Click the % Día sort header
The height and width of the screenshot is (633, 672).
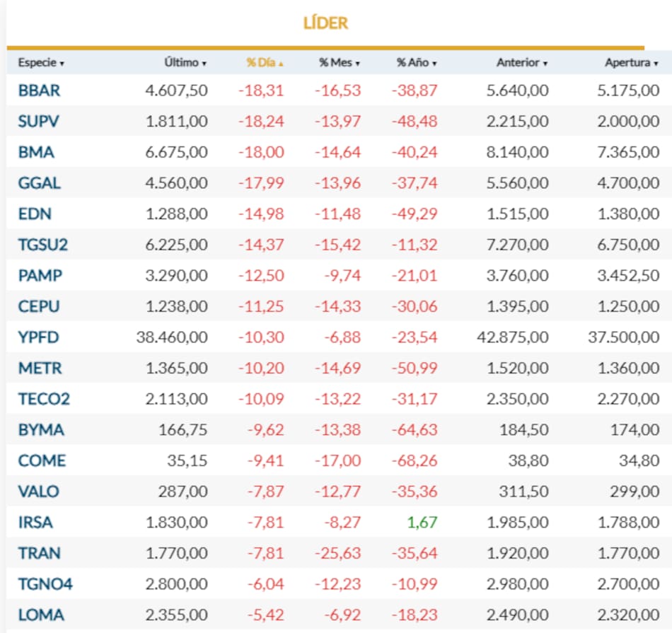tap(265, 62)
